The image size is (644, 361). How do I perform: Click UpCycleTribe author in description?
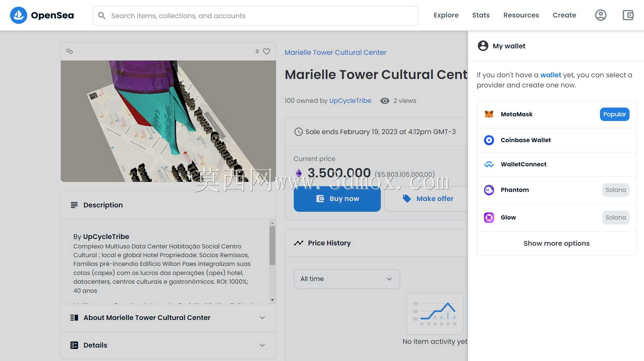click(106, 237)
